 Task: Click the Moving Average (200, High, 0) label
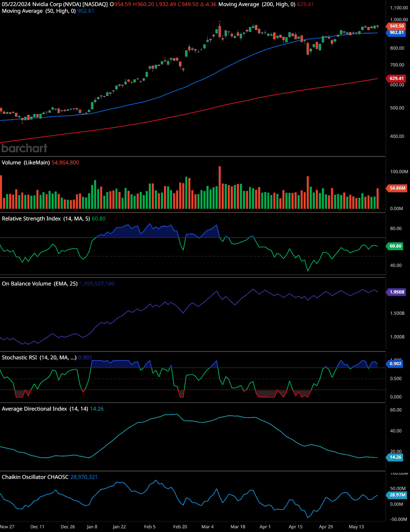257,4
